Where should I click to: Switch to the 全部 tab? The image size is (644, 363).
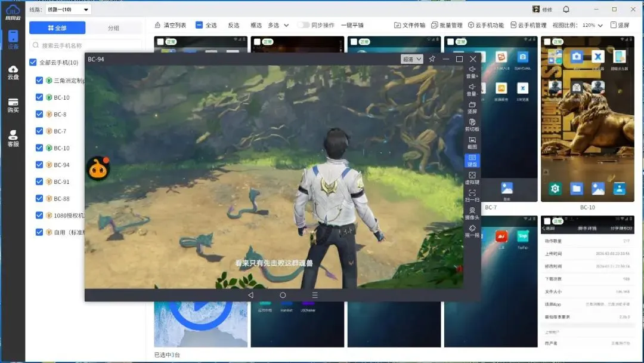pos(57,27)
